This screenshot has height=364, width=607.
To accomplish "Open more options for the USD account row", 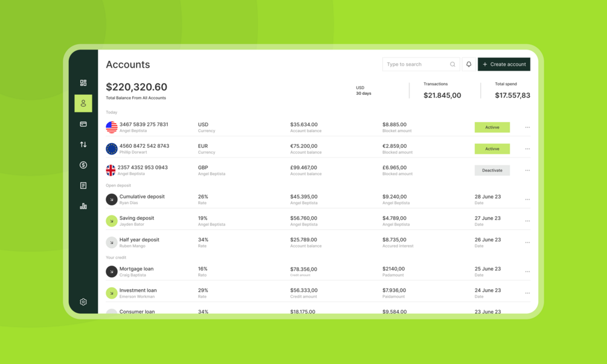I will (527, 127).
